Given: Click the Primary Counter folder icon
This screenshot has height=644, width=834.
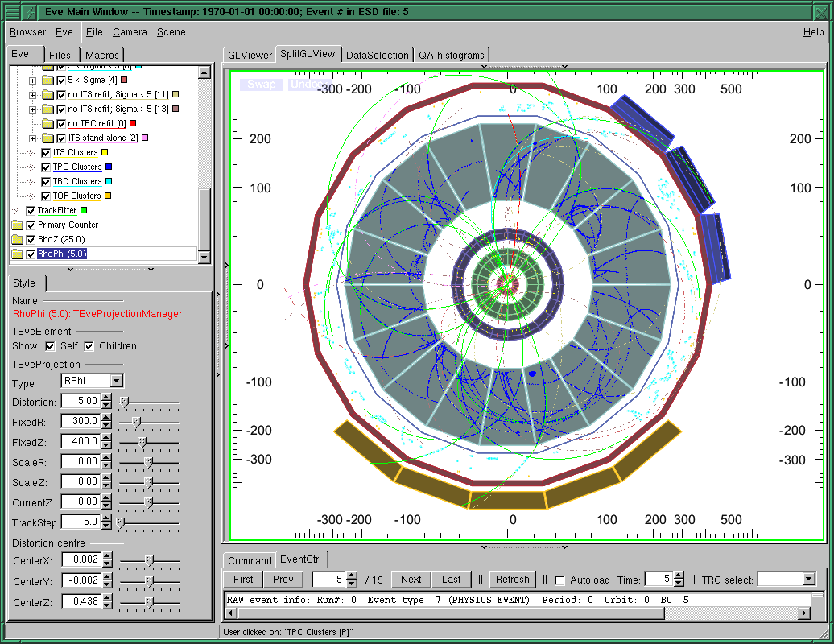Looking at the screenshot, I should pyautogui.click(x=18, y=225).
